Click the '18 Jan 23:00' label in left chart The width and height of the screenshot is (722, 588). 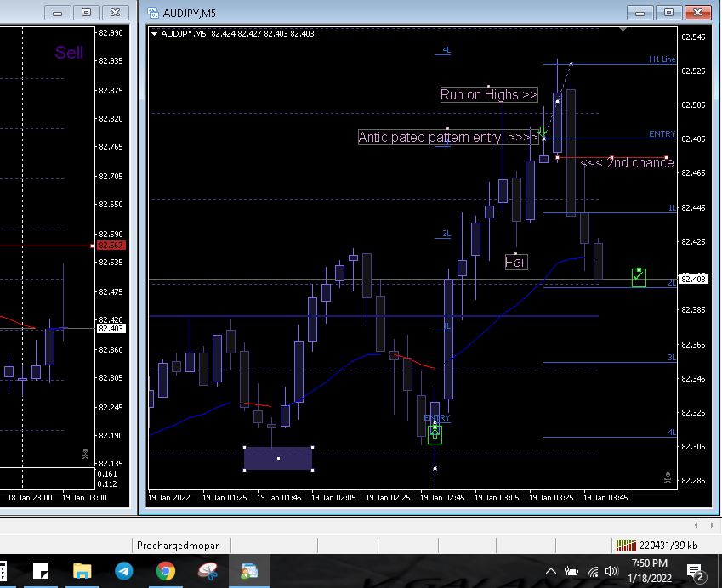coord(30,497)
